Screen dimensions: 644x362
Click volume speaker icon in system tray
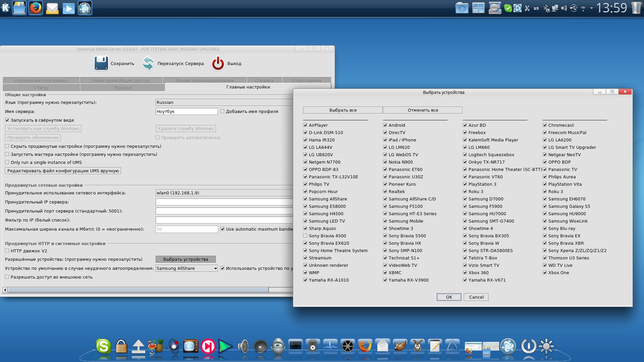coord(564,8)
